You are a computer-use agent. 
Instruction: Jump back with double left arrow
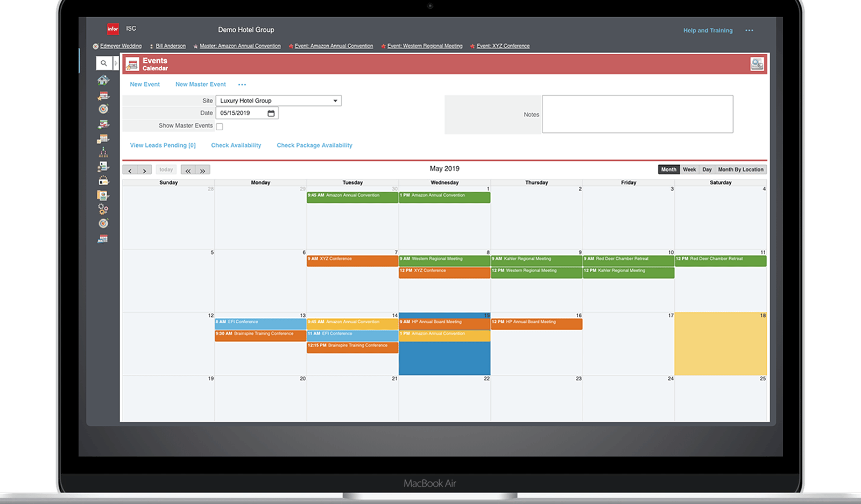[188, 170]
